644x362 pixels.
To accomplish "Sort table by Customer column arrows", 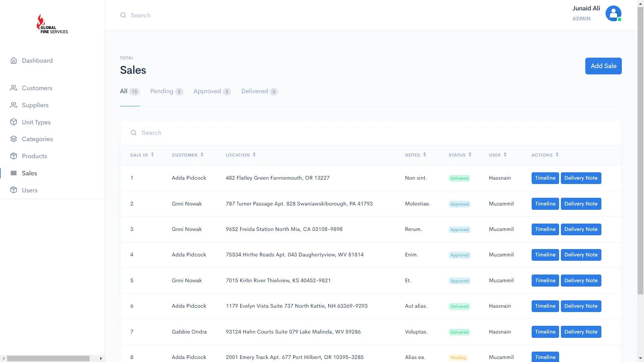I will (202, 155).
